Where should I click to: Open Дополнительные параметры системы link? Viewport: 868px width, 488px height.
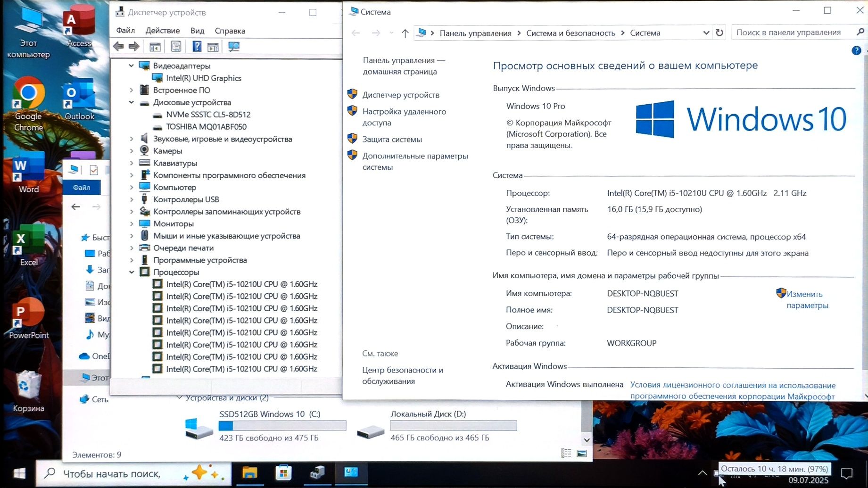415,161
